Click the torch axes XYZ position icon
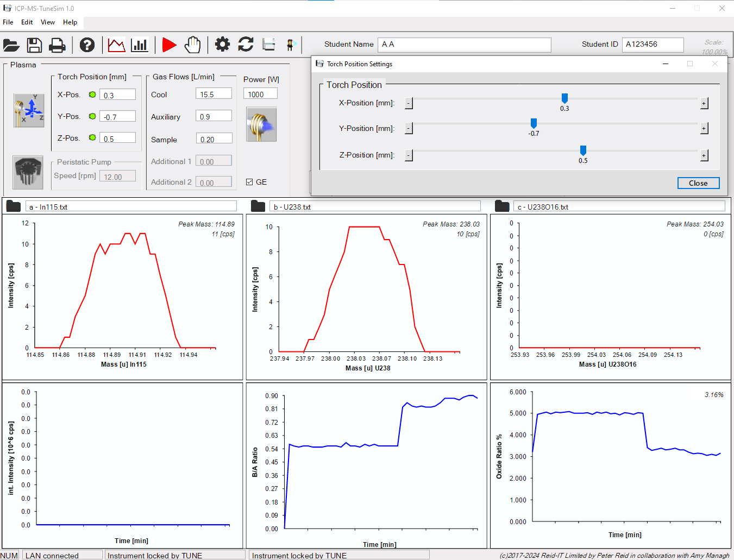Screen dimensions: 734x560 coord(29,110)
